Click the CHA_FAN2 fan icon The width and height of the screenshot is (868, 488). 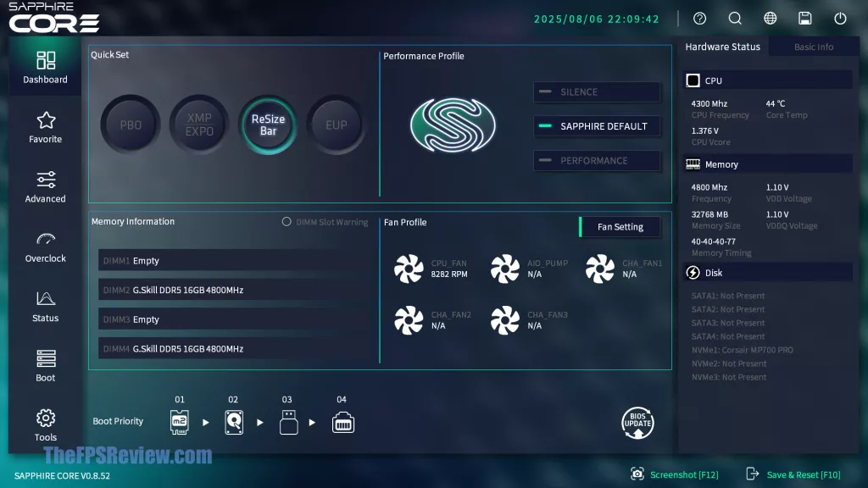[x=409, y=319]
